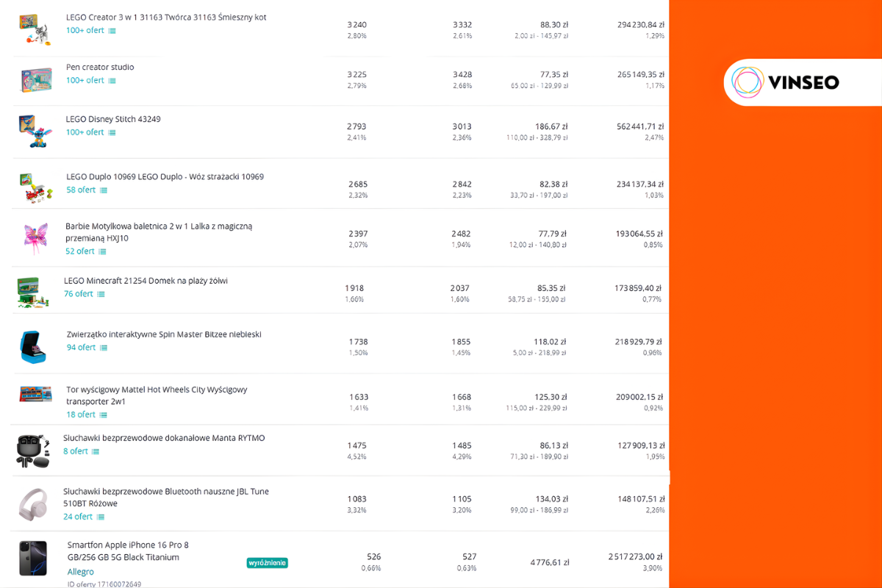The width and height of the screenshot is (882, 588).
Task: Open the list icon next to 94 ofert
Action: (104, 348)
